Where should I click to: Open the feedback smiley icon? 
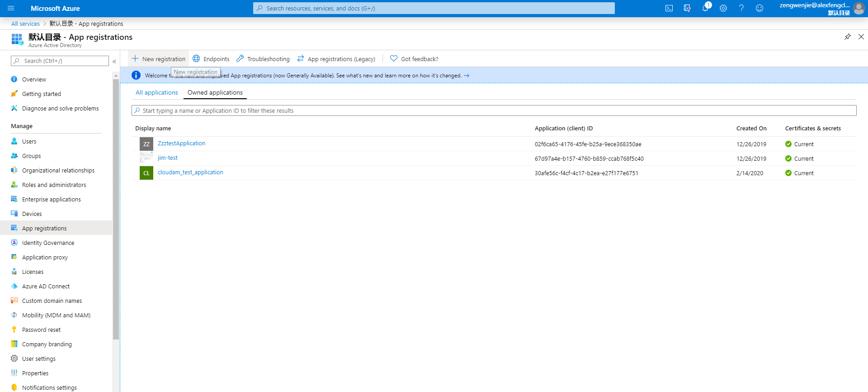click(759, 8)
